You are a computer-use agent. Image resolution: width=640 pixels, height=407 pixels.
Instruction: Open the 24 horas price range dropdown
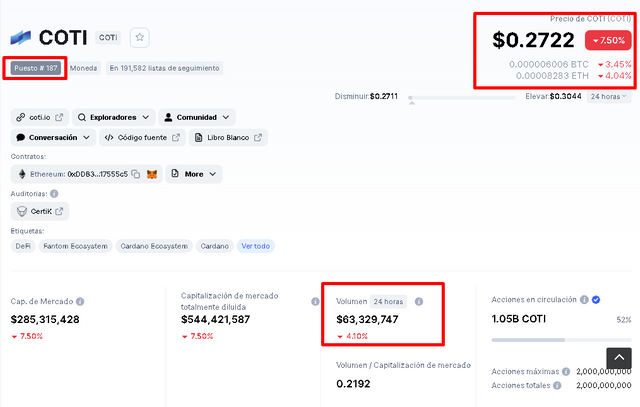[x=609, y=97]
